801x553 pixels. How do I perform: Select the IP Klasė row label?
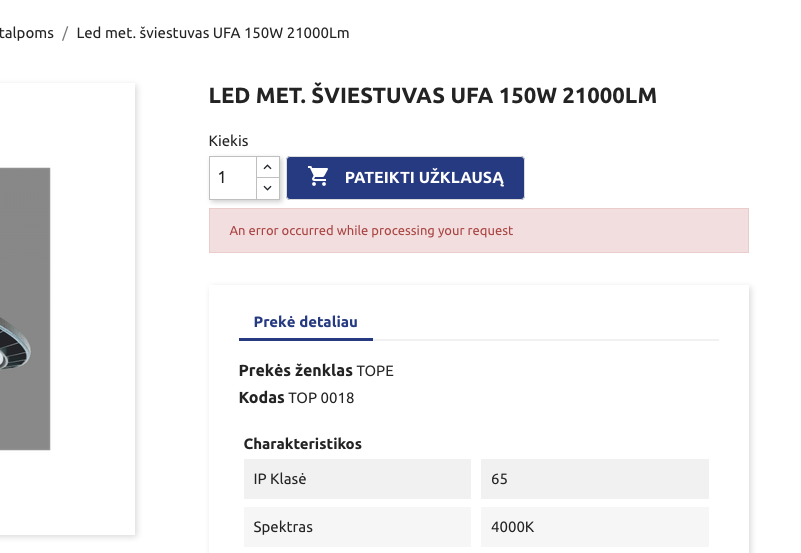click(x=280, y=479)
